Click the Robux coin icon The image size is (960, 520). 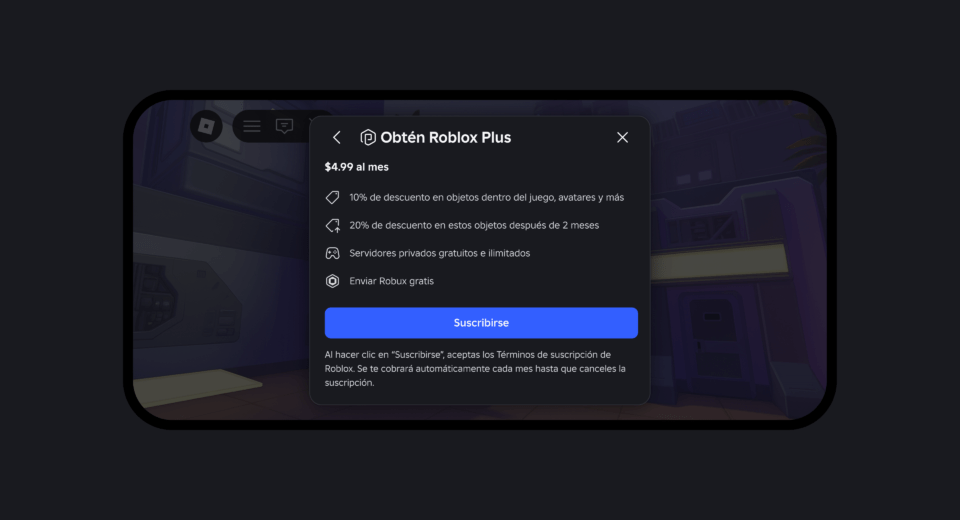[x=332, y=281]
